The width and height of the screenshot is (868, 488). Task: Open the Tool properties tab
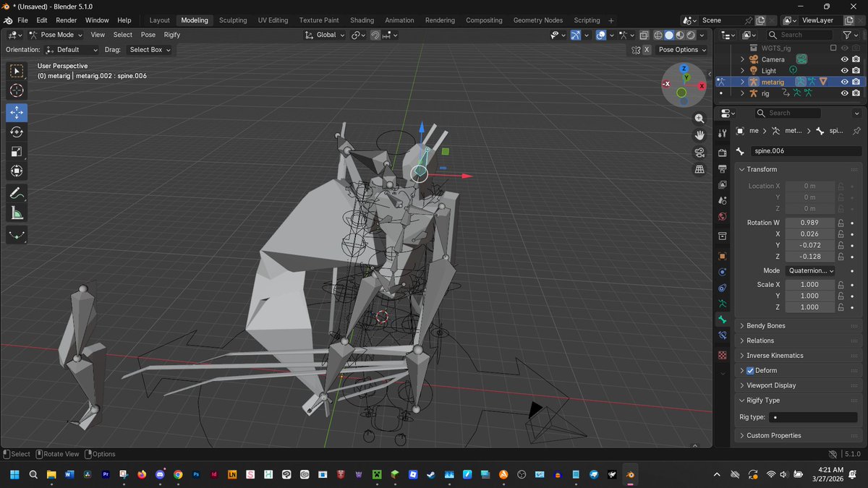coord(722,134)
